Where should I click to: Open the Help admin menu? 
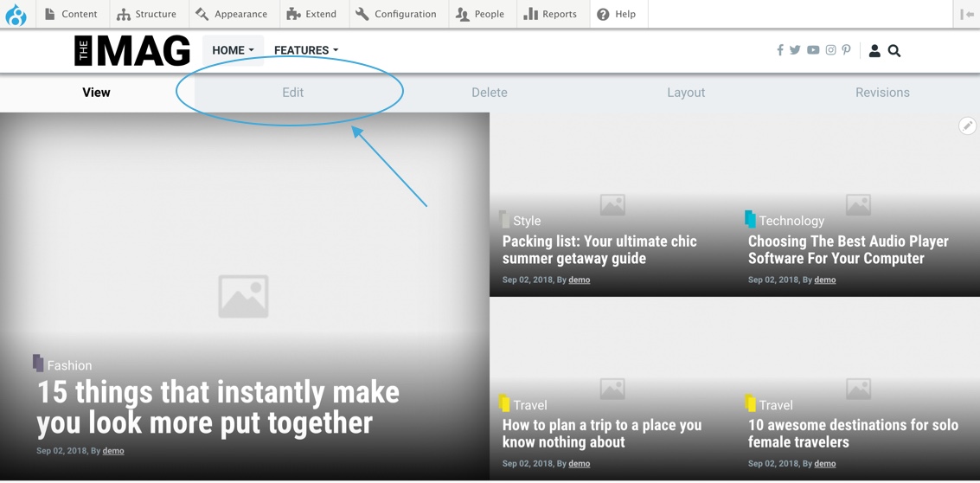tap(617, 14)
